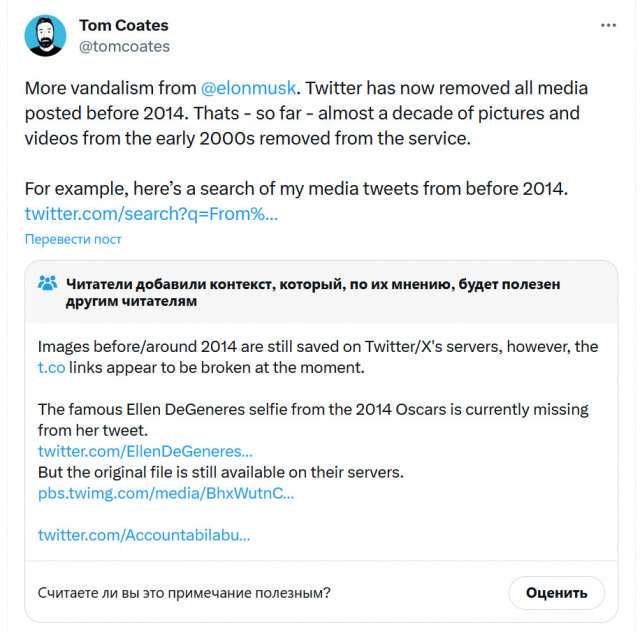
Task: Open Tom Coates display name profile link
Action: tap(123, 25)
